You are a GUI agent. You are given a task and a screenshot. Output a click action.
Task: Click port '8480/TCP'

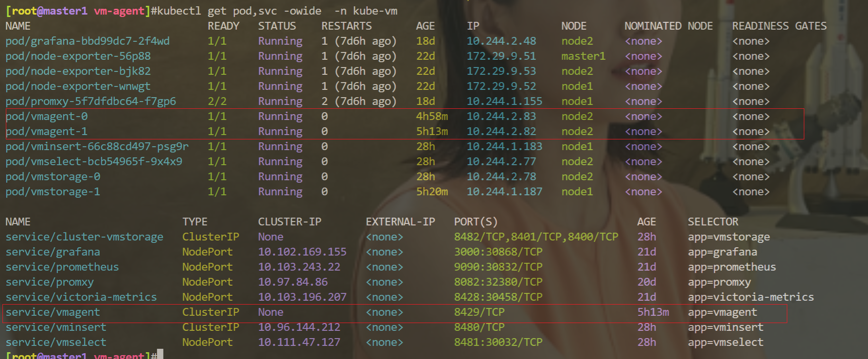point(479,327)
